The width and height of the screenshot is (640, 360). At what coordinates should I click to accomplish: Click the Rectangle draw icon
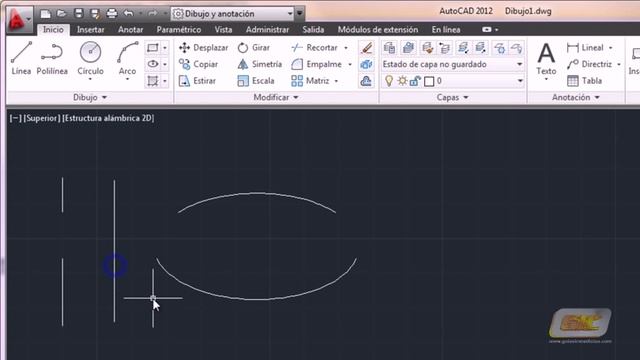pyautogui.click(x=153, y=48)
